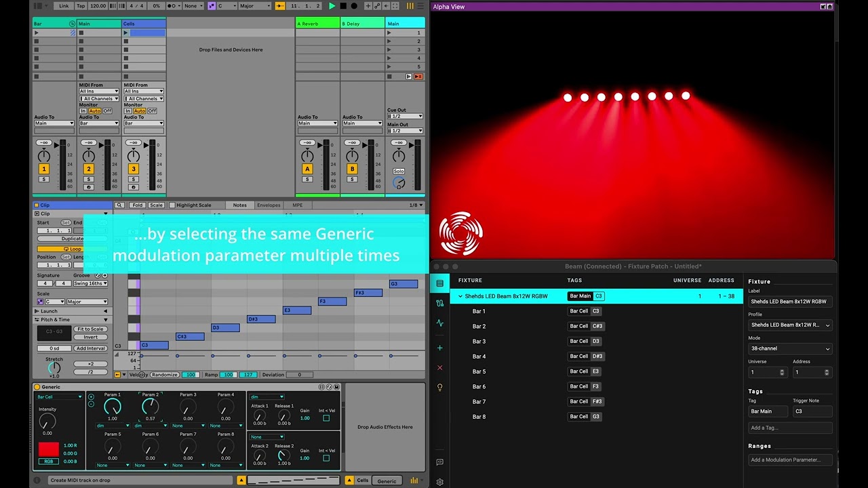Launch scene 1 on the Main track
The height and width of the screenshot is (488, 868).
tap(390, 33)
